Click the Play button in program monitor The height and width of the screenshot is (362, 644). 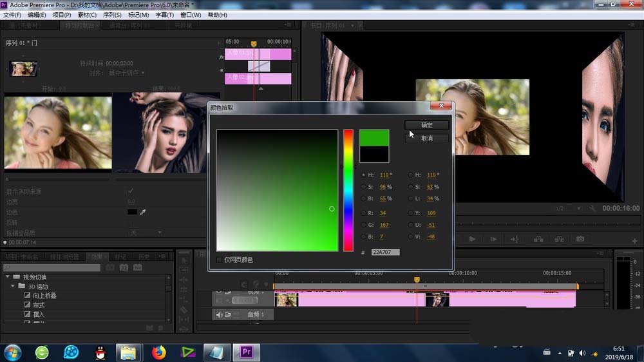(x=472, y=239)
